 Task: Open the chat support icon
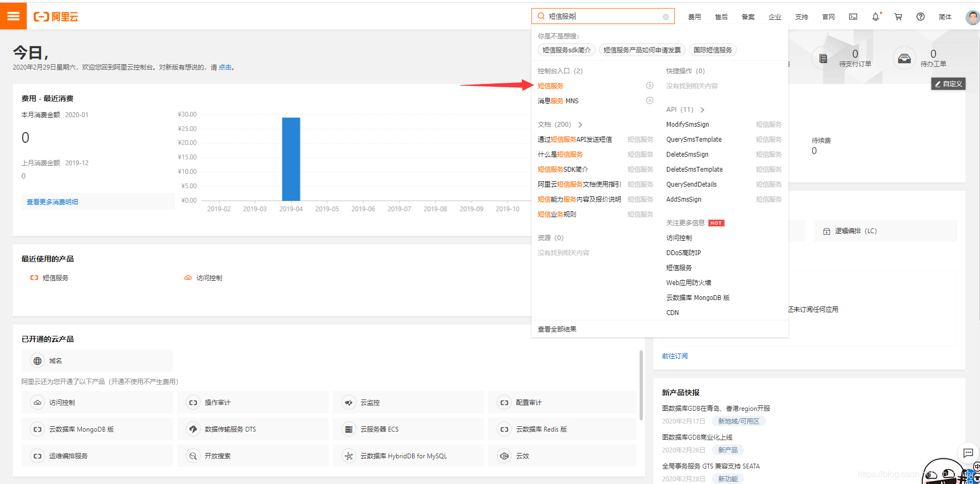point(968,454)
